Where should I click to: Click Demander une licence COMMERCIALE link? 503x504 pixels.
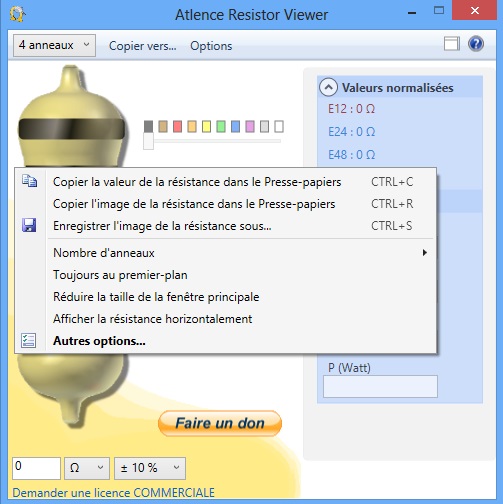tap(113, 493)
